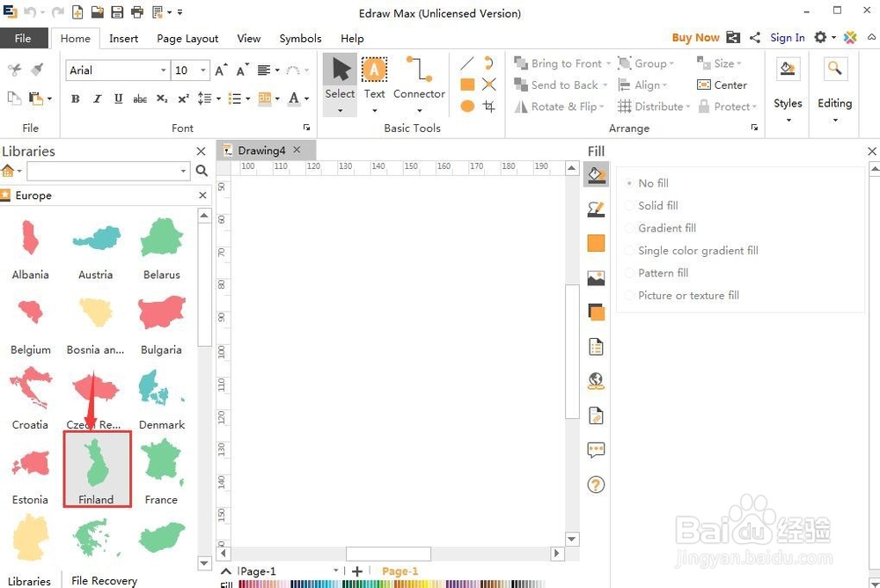
Task: Select the Solid fill option
Action: click(x=651, y=206)
